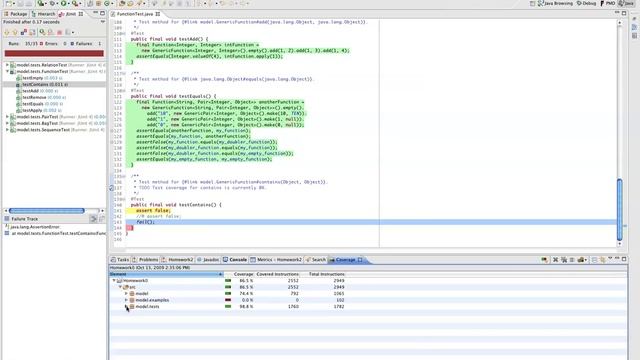640x360 pixels.
Task: Click Remove active session icon in Coverage
Action: click(555, 260)
